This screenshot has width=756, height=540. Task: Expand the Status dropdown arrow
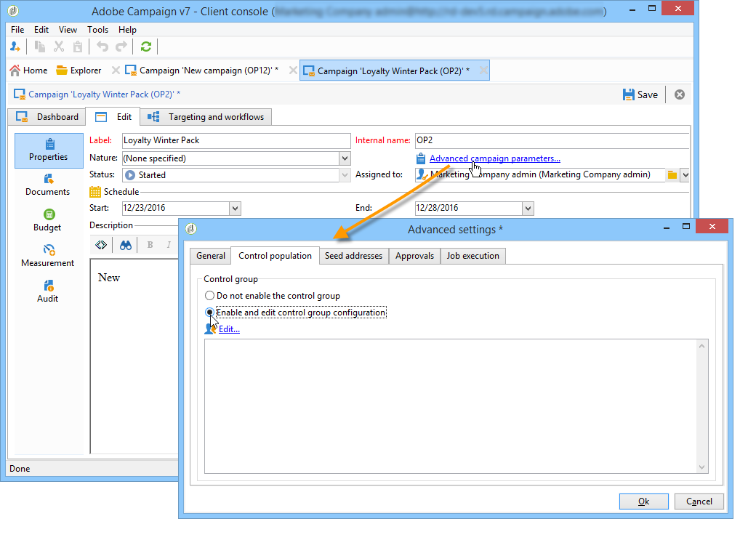(x=345, y=175)
